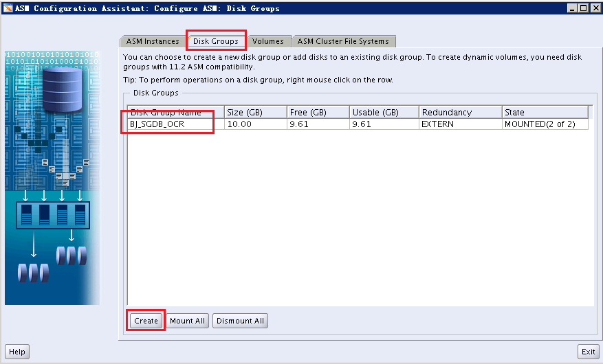
Task: Click the EXTERN redundancy cell
Action: pyautogui.click(x=460, y=124)
